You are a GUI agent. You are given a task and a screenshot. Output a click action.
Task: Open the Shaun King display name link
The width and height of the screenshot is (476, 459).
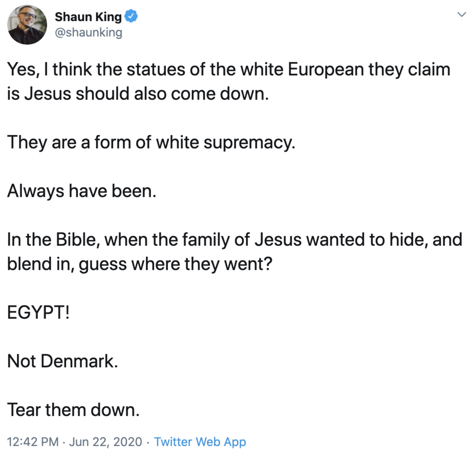88,17
